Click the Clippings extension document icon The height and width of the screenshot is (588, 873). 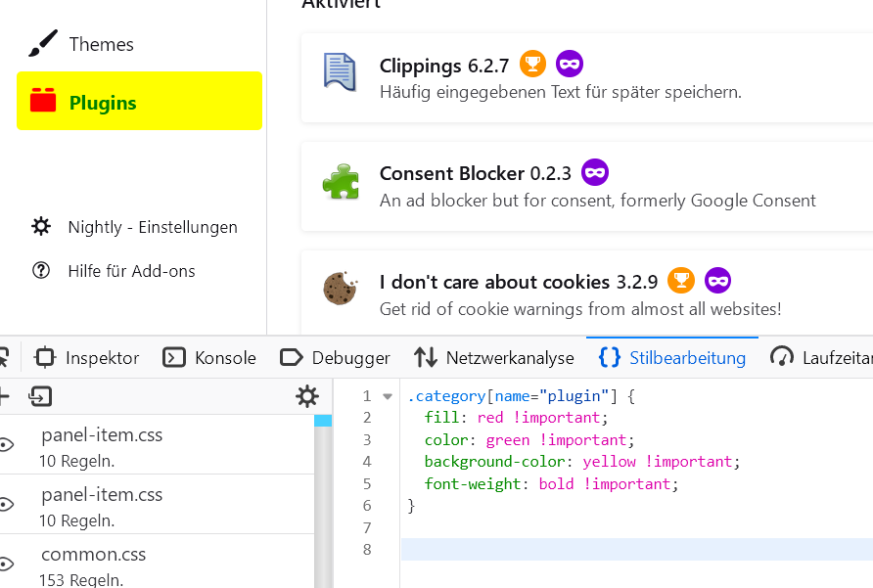(x=340, y=71)
